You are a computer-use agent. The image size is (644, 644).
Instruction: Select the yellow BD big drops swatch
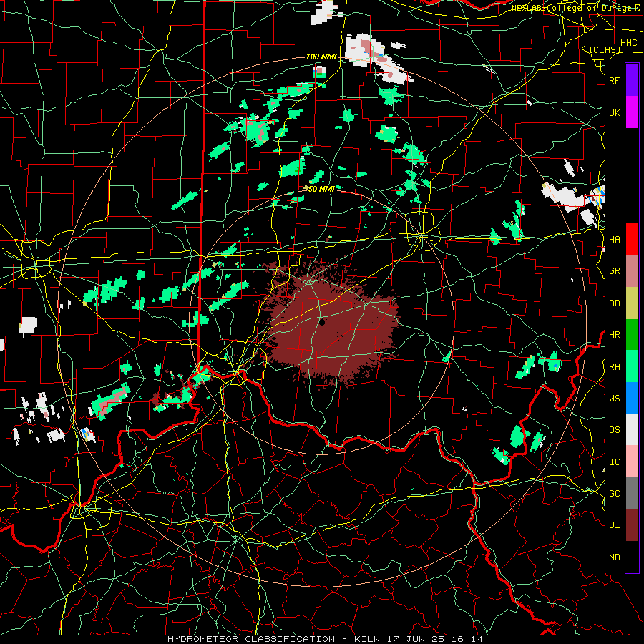(x=632, y=303)
